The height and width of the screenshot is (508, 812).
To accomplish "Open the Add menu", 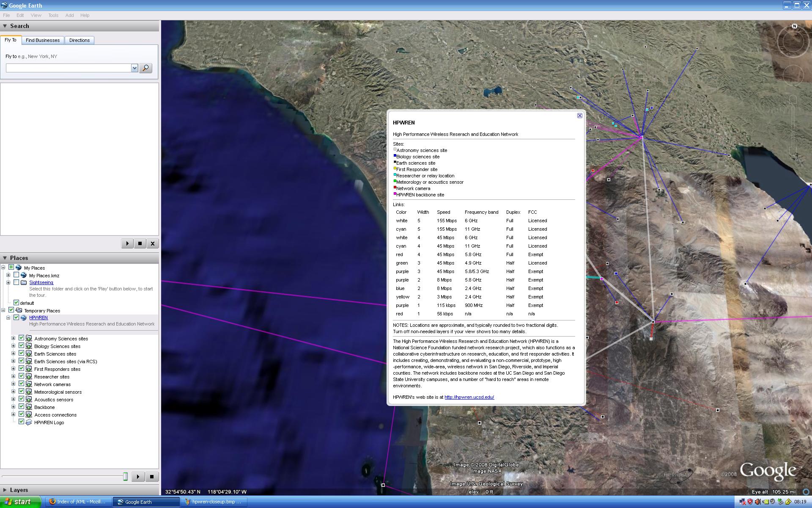I will pyautogui.click(x=69, y=15).
